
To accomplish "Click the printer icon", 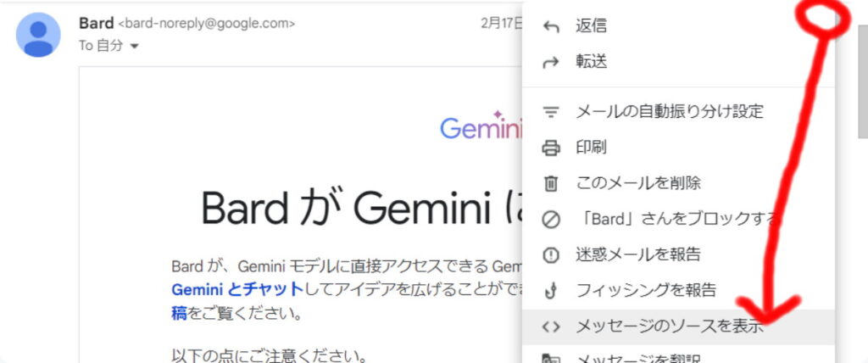I will (x=551, y=148).
